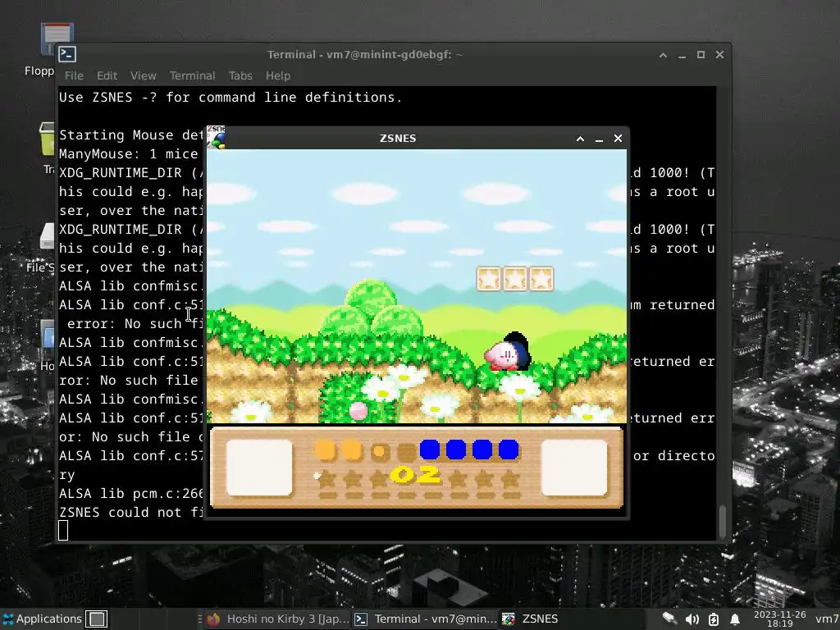Open the notifications bell icon

[735, 619]
